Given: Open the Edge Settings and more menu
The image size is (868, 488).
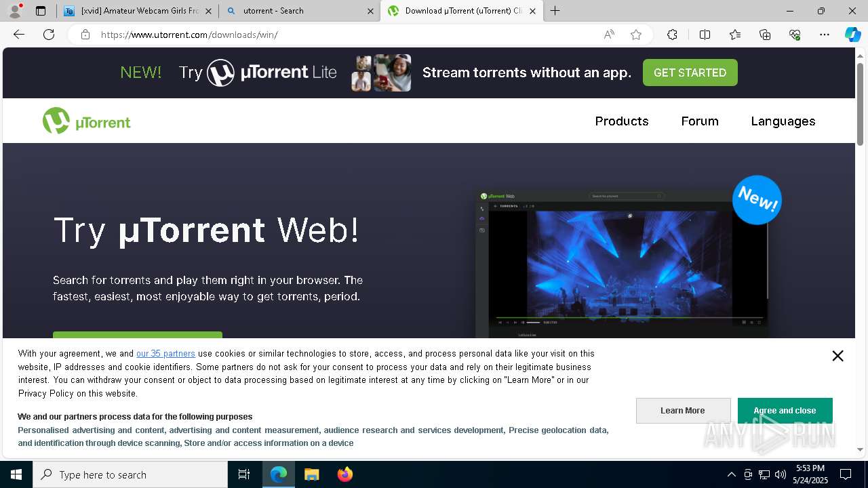Looking at the screenshot, I should point(825,35).
